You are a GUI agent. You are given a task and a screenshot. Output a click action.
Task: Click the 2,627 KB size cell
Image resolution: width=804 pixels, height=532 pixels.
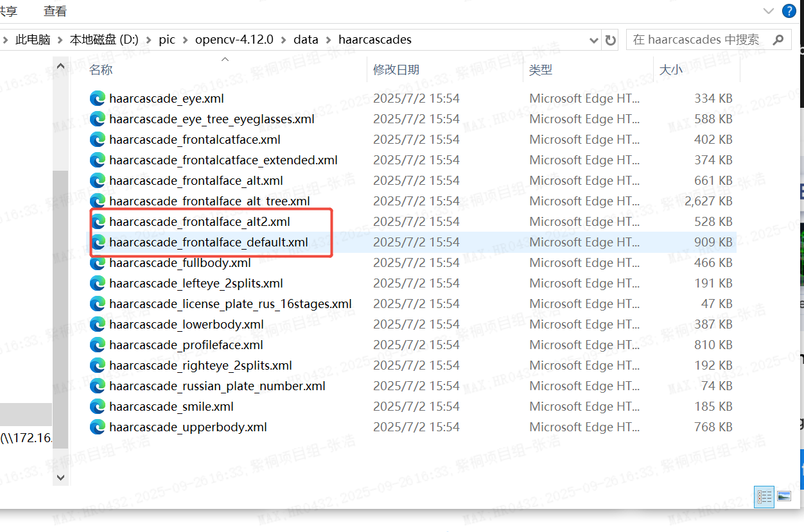coord(708,201)
